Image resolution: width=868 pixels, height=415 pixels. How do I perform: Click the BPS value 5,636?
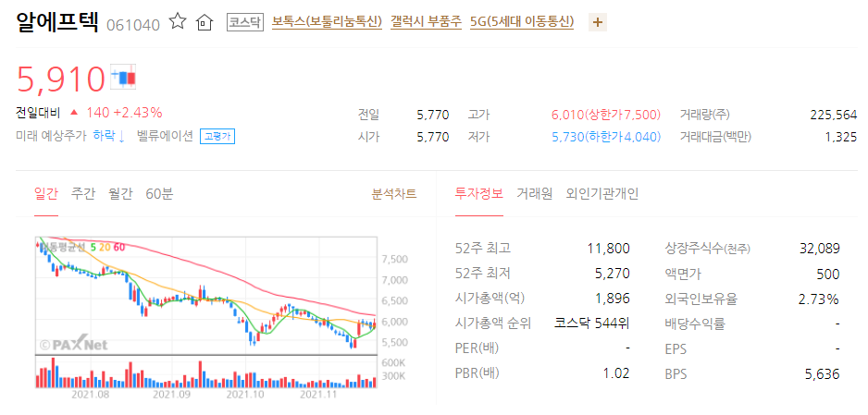(822, 374)
